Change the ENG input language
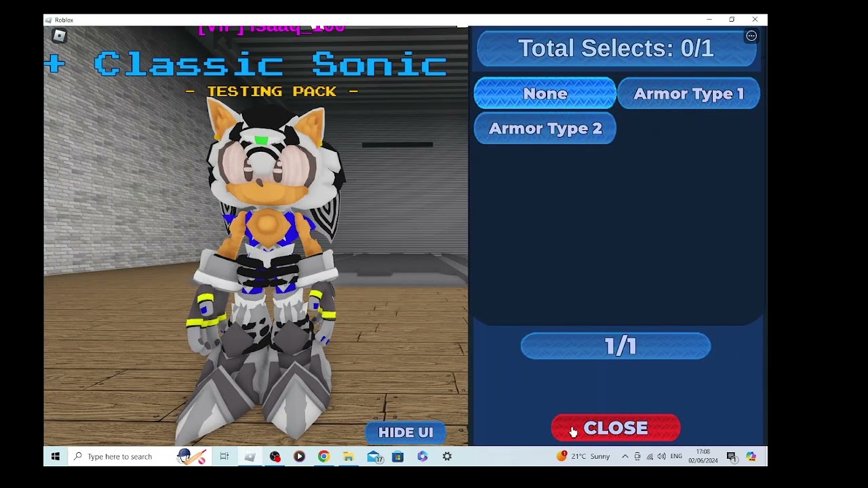 676,457
